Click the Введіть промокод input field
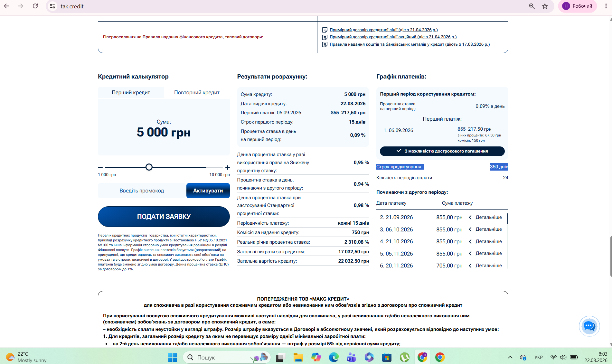This screenshot has width=612, height=364. coord(142,191)
